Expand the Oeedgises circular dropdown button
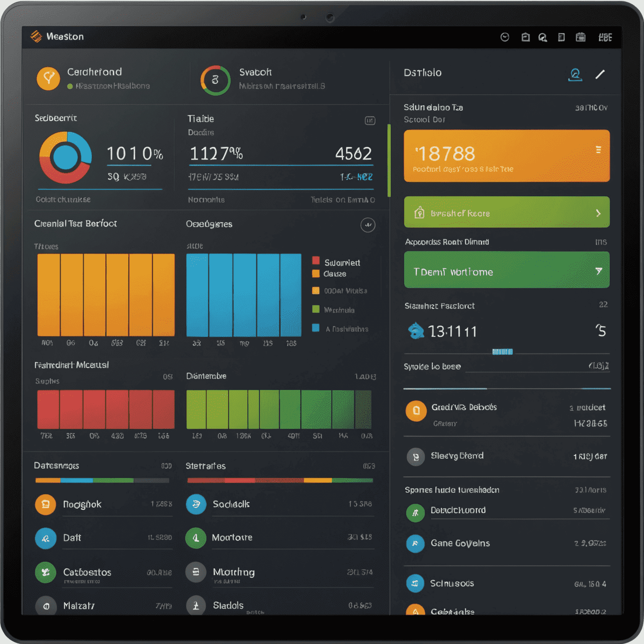644x644 pixels. point(368,225)
